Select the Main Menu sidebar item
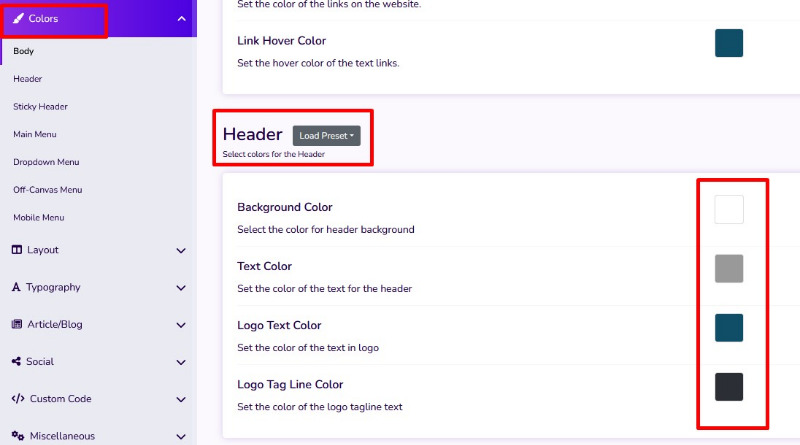The height and width of the screenshot is (445, 800). click(35, 134)
